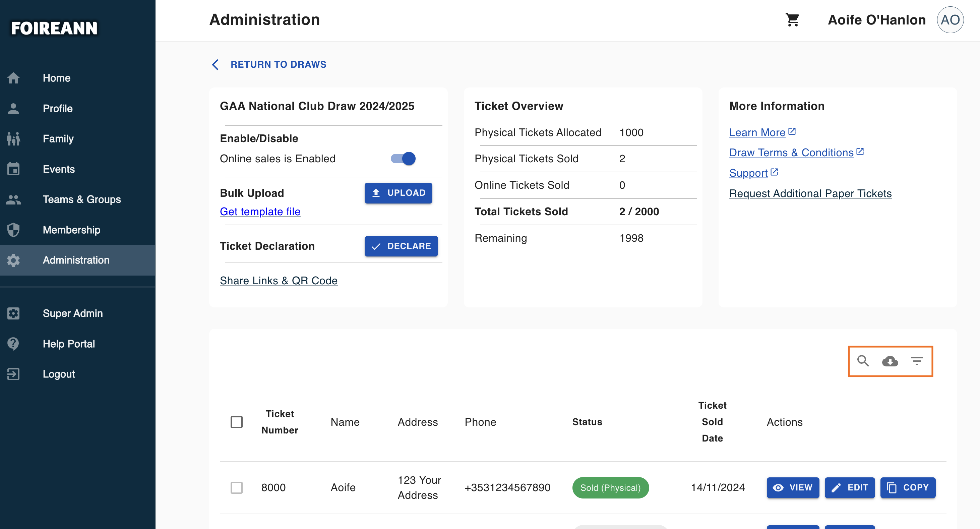Screen dimensions: 980x529
Task: Click Get template file link
Action: 260,212
